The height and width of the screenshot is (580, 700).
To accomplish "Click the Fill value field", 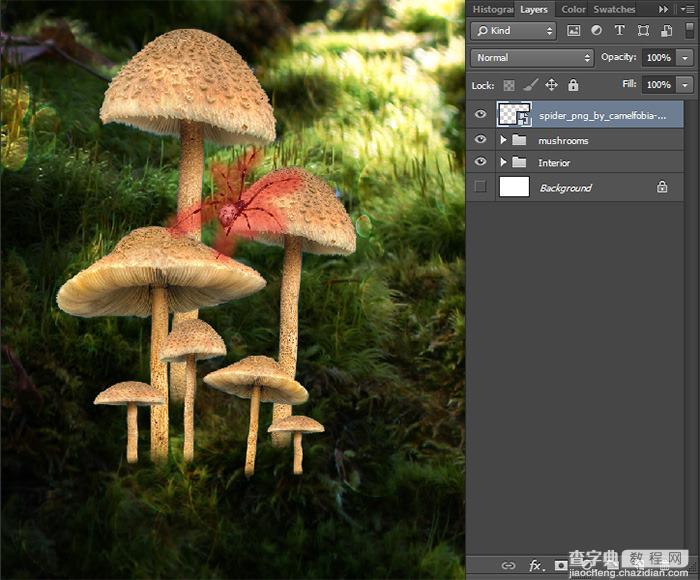I will pyautogui.click(x=659, y=85).
